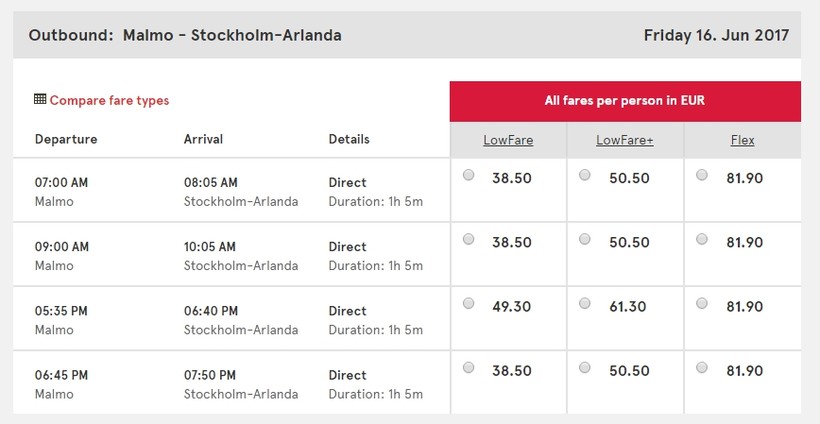Select 50.50 LowFare+ for 07:00 AM flight
The width and height of the screenshot is (820, 424).
pyautogui.click(x=585, y=175)
